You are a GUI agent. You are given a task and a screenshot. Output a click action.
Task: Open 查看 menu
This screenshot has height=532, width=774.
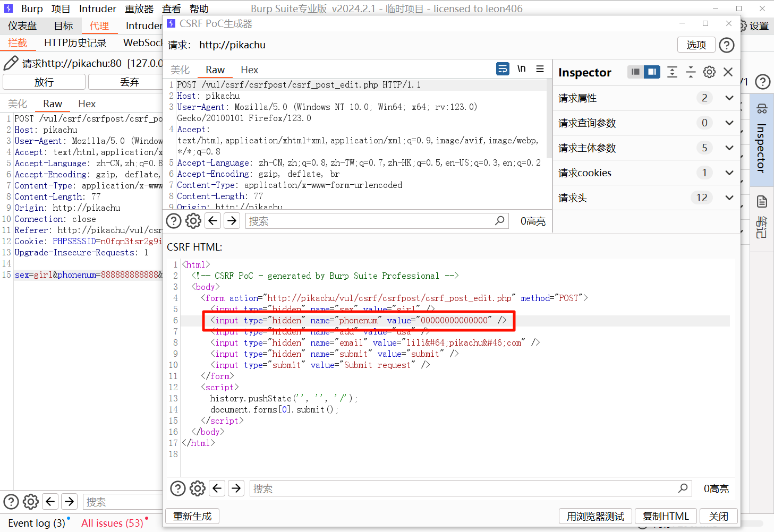(x=171, y=9)
